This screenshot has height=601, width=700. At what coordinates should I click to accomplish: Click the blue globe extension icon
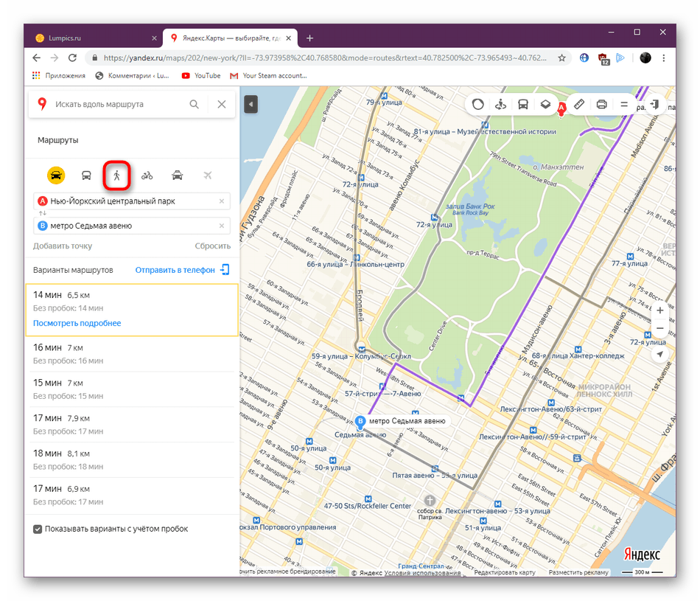(x=584, y=58)
